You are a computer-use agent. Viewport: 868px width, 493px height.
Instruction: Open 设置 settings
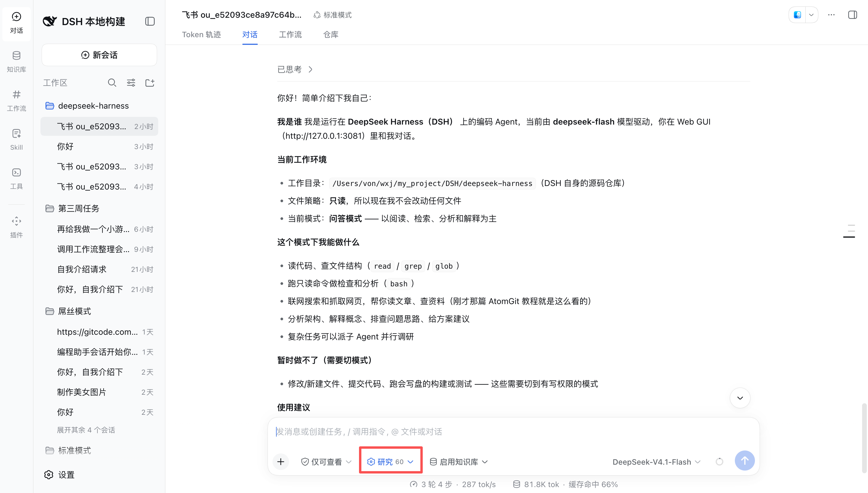(x=60, y=475)
